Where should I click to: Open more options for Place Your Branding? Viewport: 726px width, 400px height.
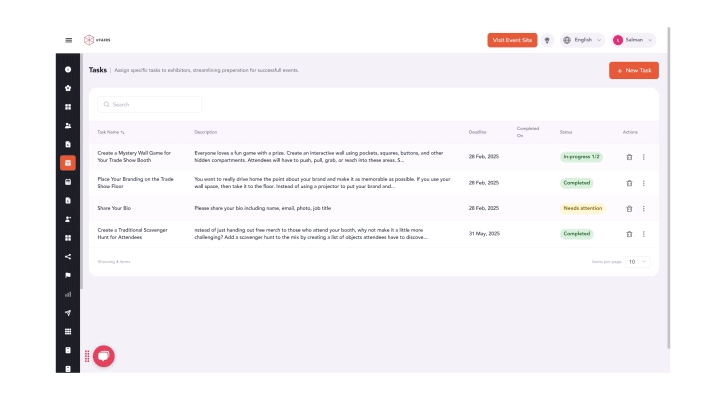(x=644, y=183)
